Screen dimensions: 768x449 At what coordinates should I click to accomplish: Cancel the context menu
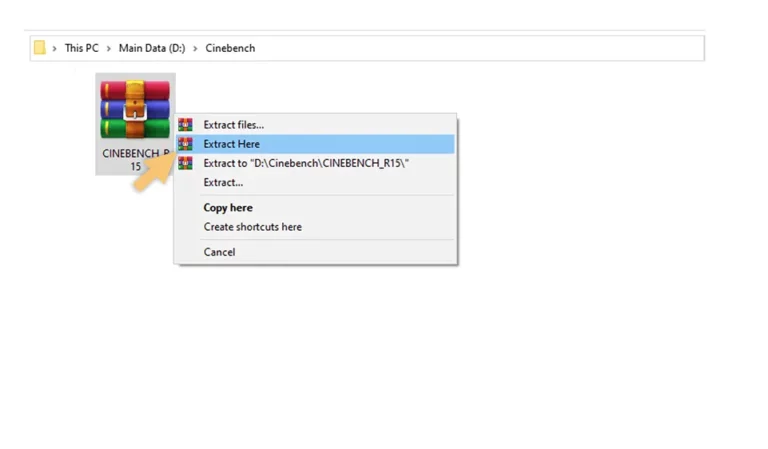(315, 252)
